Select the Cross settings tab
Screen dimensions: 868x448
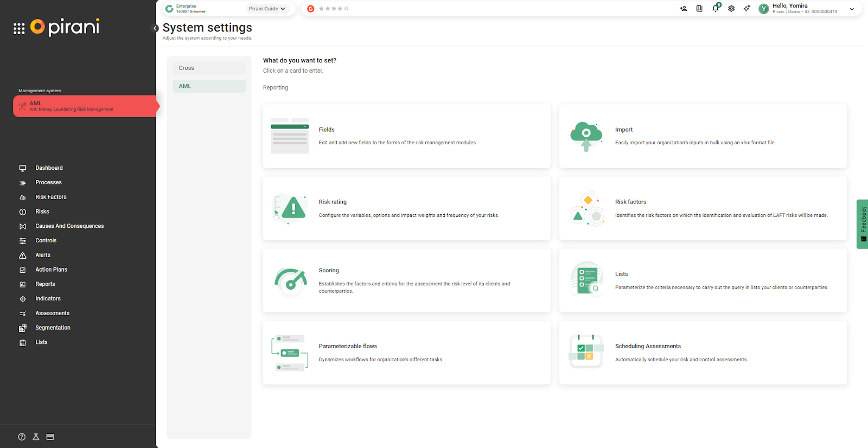[x=209, y=68]
